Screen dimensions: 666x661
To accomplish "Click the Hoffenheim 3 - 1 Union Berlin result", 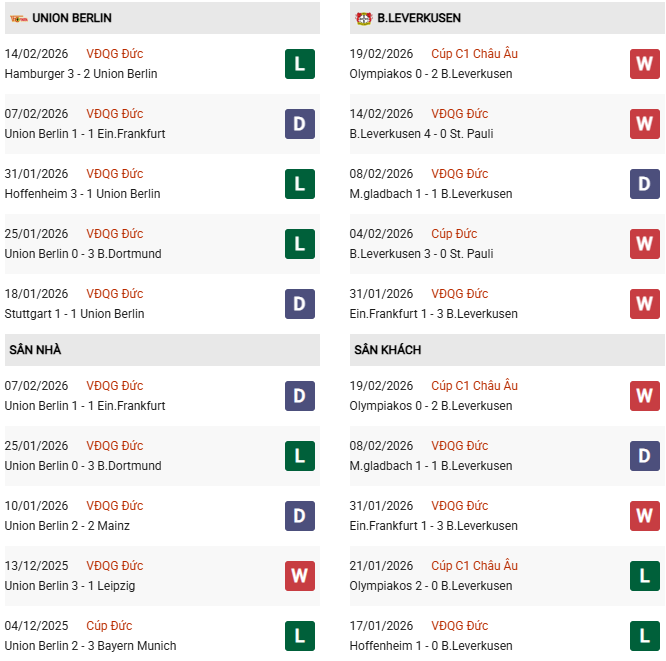I will (82, 194).
